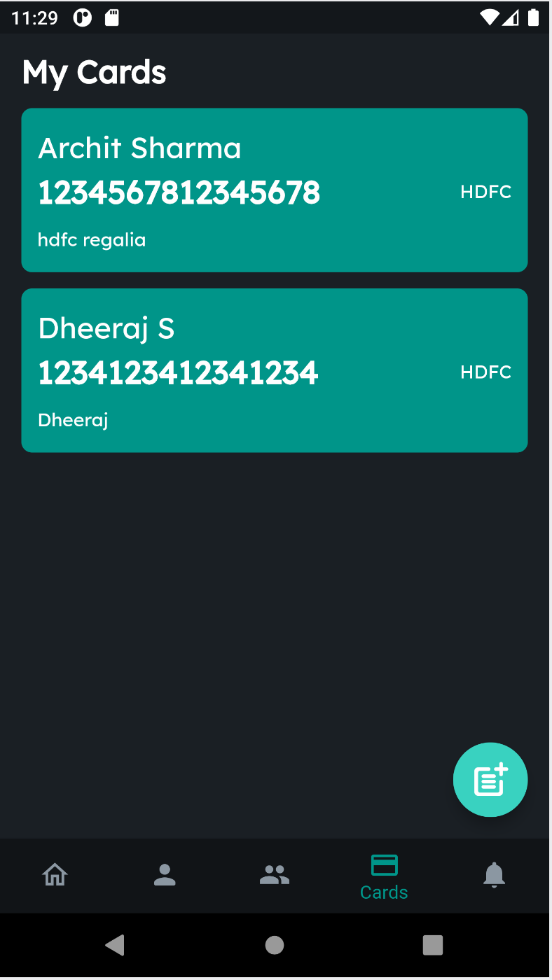Tap the My Cards heading
Screen dimensions: 552x980
(x=95, y=73)
